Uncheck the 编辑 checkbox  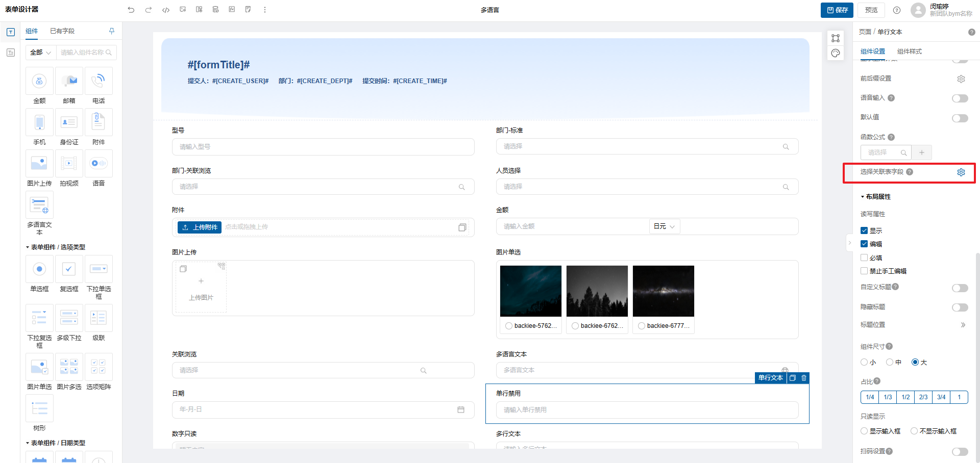tap(864, 244)
